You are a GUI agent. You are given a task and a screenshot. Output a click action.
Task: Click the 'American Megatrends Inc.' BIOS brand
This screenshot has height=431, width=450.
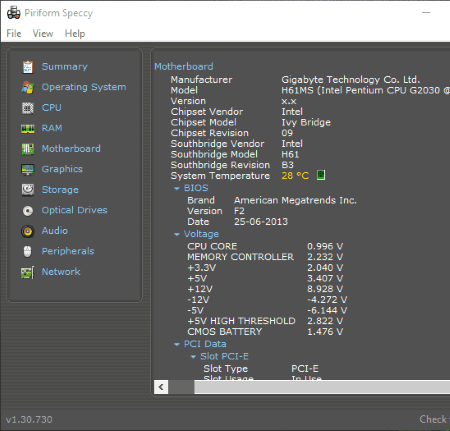click(x=295, y=200)
